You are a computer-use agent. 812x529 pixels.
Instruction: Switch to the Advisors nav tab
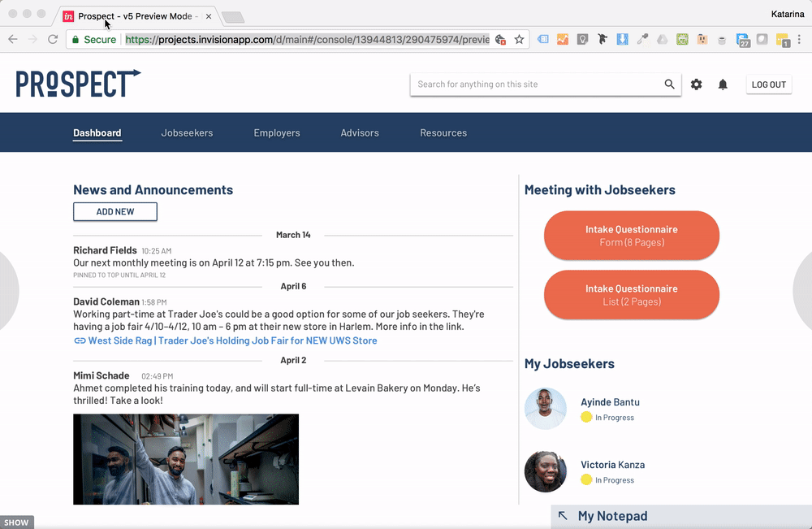[x=360, y=132]
